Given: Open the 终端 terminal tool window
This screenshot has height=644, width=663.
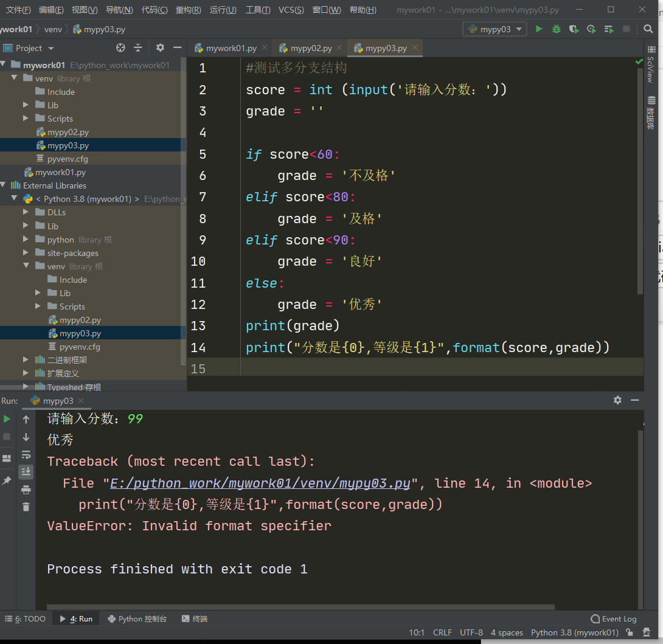Looking at the screenshot, I should click(195, 618).
